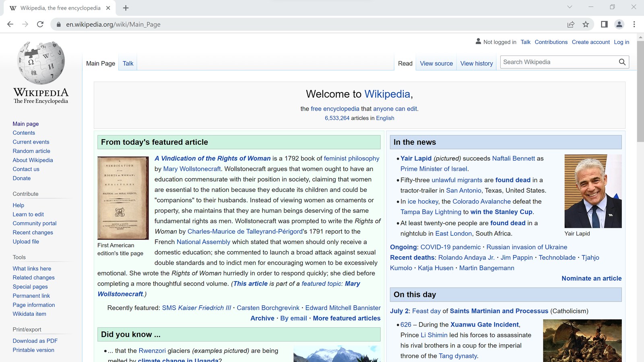Click the address bar URL
Image resolution: width=644 pixels, height=362 pixels.
[113, 25]
